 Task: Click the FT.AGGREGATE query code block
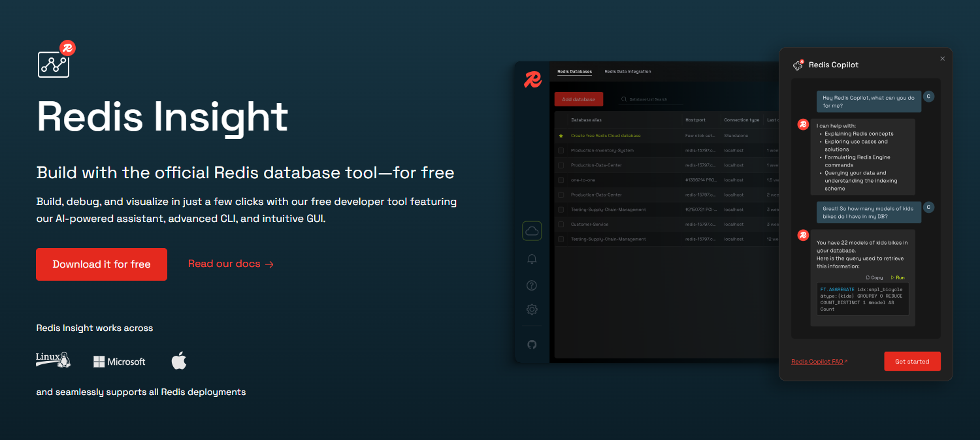point(862,299)
